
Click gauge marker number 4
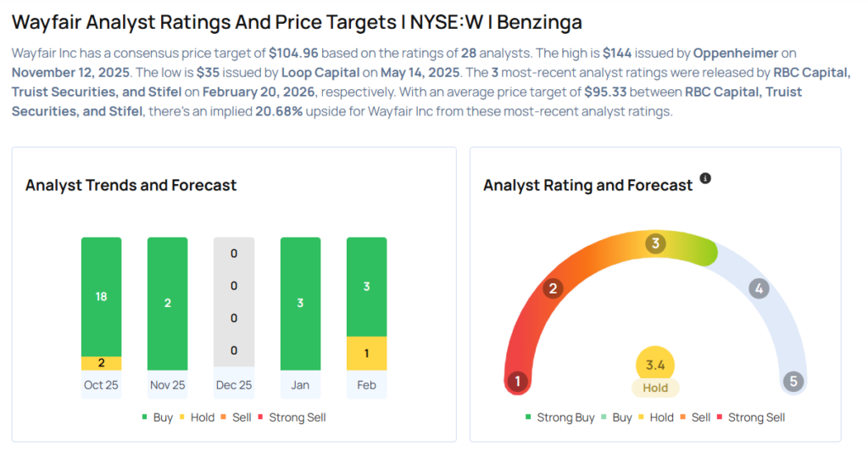tap(759, 288)
